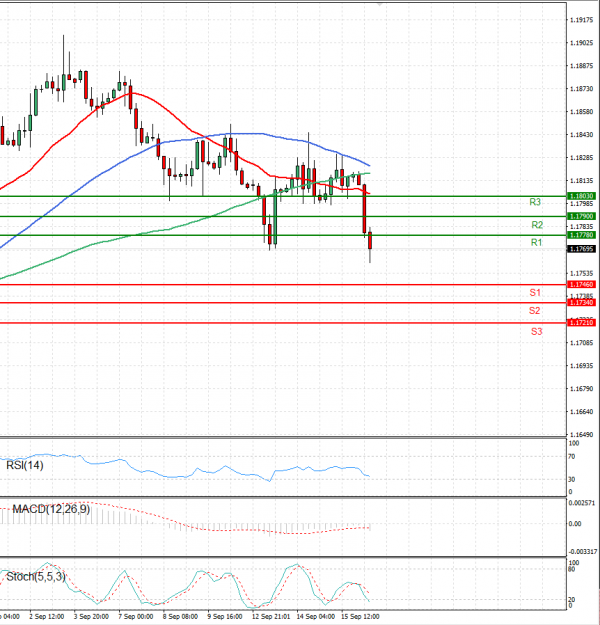The height and width of the screenshot is (625, 600).
Task: Select the 1.17210 red price tag
Action: click(581, 322)
